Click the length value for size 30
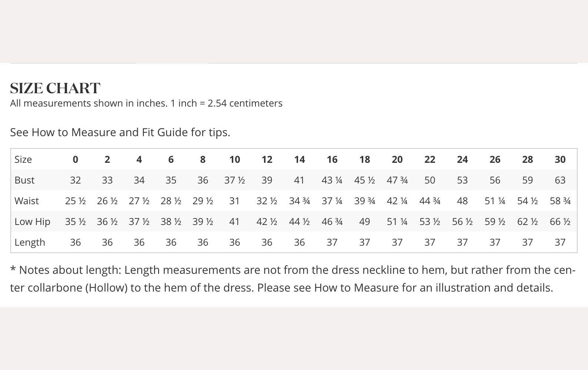Viewport: 588px width, 370px height. [x=560, y=242]
